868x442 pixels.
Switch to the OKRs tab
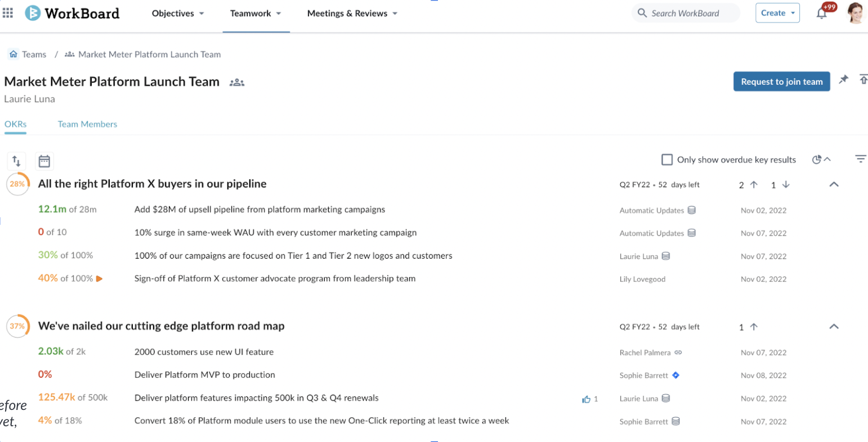pyautogui.click(x=15, y=124)
